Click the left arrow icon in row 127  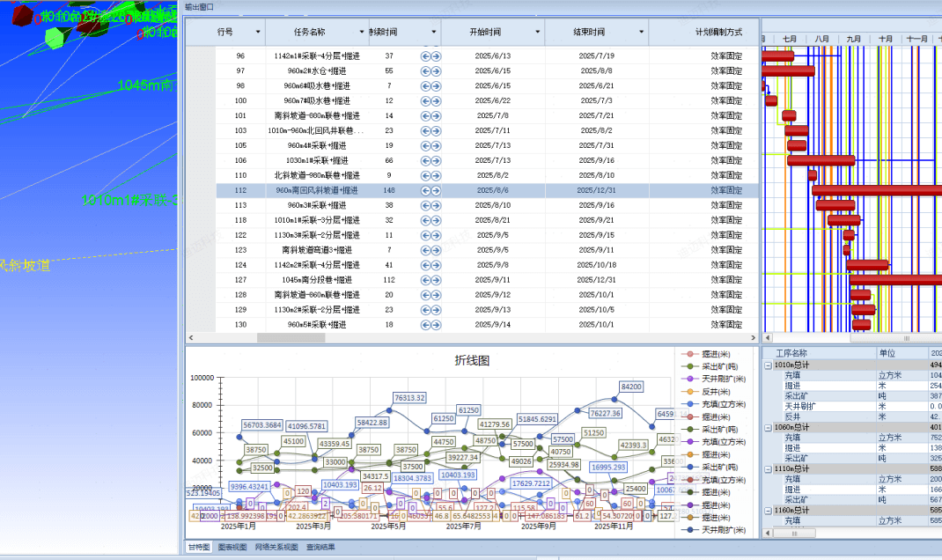[x=425, y=280]
